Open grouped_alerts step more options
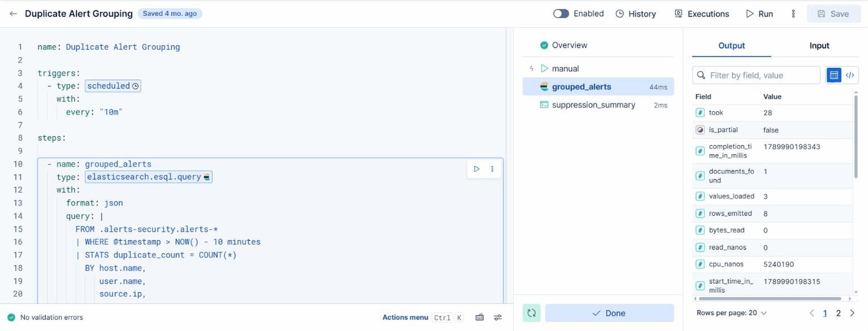 pyautogui.click(x=492, y=169)
